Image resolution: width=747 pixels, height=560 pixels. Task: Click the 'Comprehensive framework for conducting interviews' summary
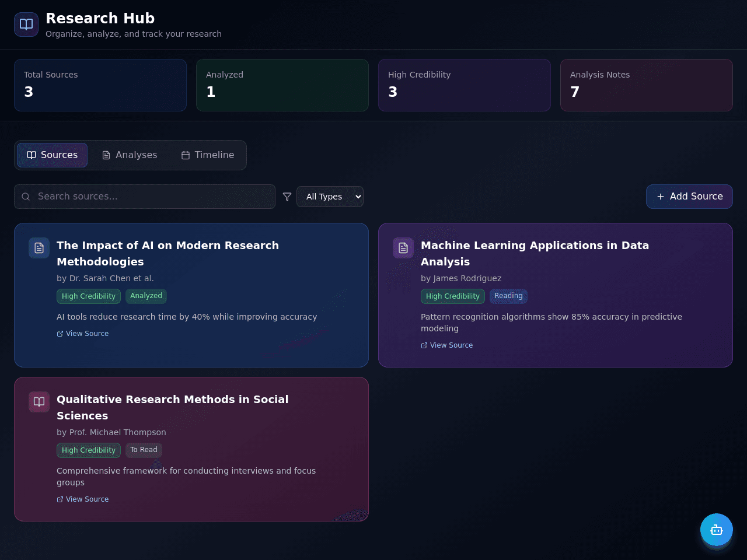click(x=186, y=477)
